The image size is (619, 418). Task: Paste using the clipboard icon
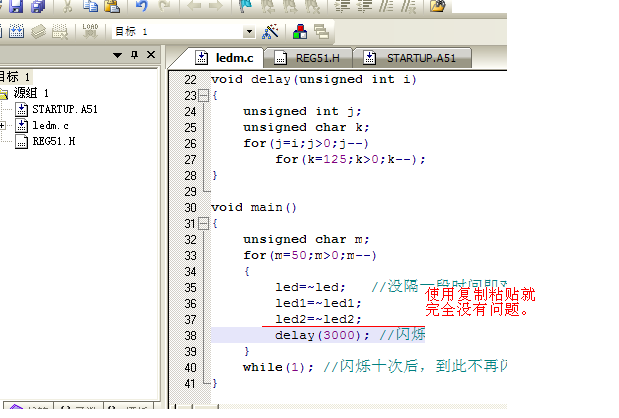[112, 6]
